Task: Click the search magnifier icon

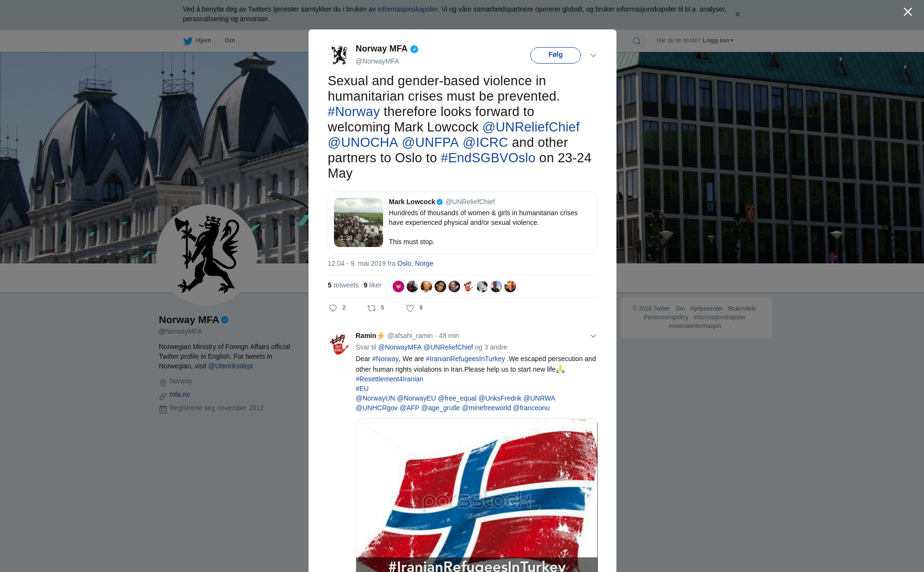Action: (x=637, y=41)
